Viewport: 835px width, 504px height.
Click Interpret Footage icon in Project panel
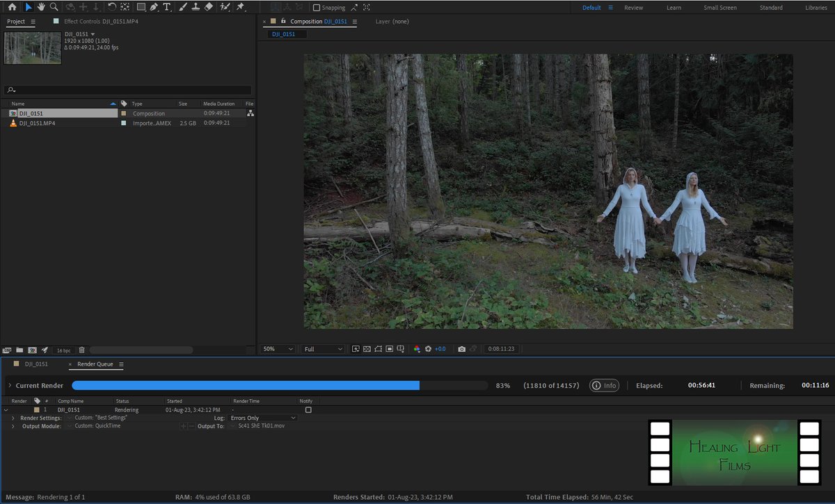click(x=8, y=350)
